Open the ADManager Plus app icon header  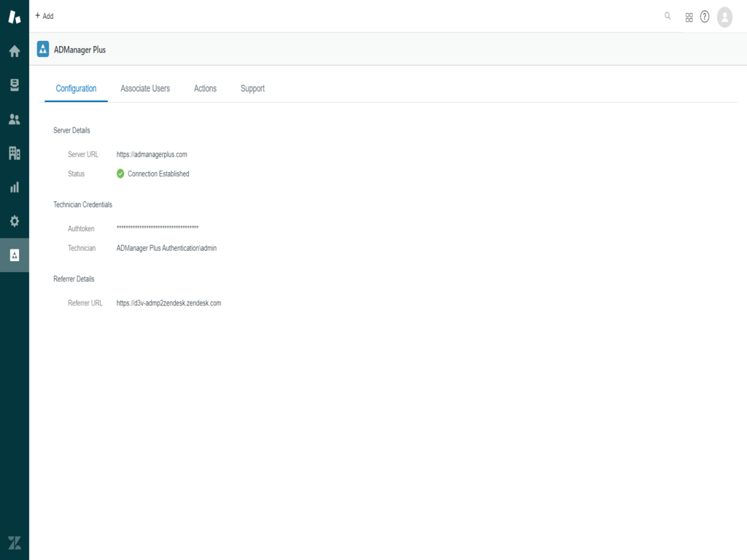point(44,49)
